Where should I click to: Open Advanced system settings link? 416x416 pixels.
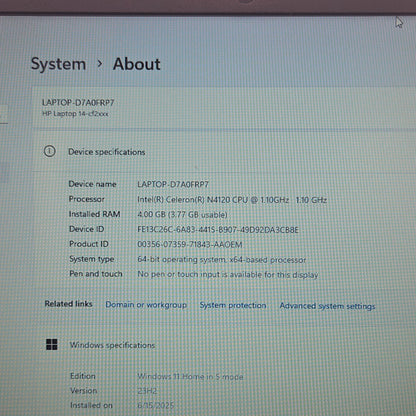tap(327, 306)
